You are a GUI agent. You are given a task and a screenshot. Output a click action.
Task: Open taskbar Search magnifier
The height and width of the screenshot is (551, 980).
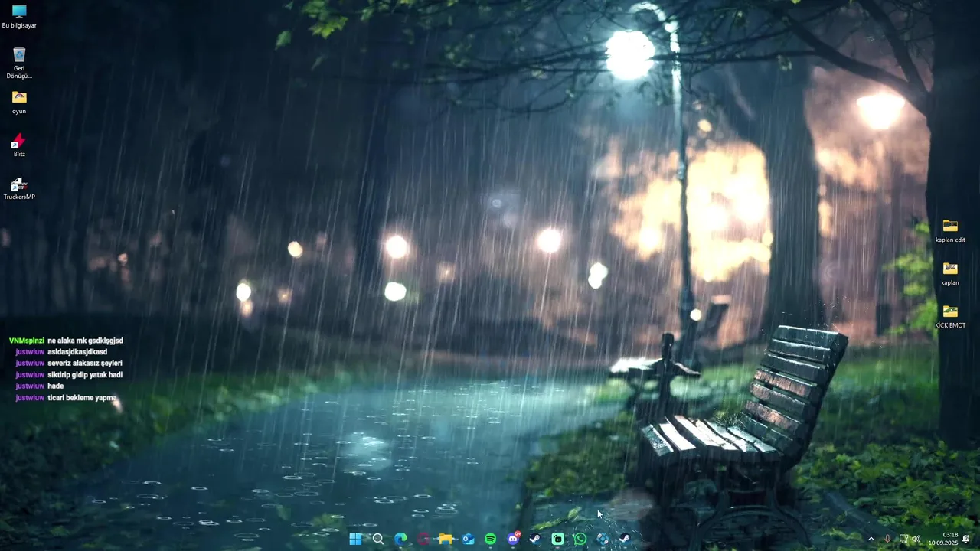point(377,539)
